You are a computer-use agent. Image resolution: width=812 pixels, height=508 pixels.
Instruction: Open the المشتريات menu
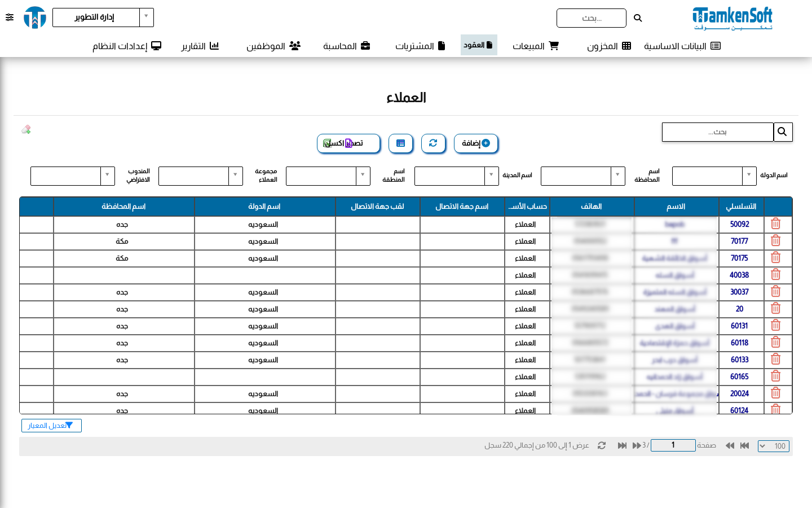pyautogui.click(x=420, y=46)
